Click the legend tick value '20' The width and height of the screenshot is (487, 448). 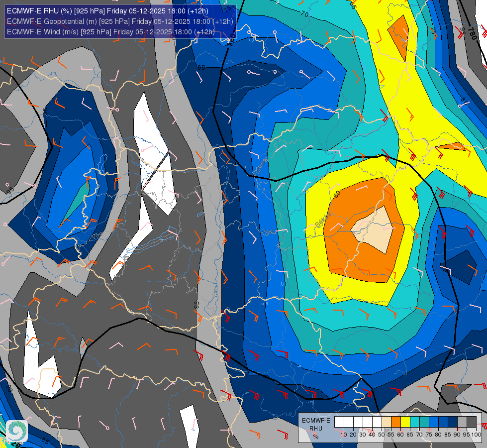tap(353, 435)
